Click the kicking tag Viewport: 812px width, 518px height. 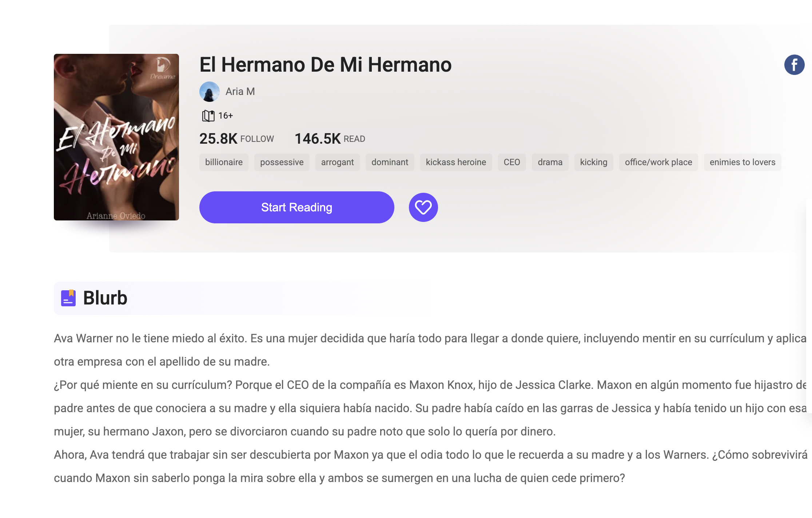594,162
